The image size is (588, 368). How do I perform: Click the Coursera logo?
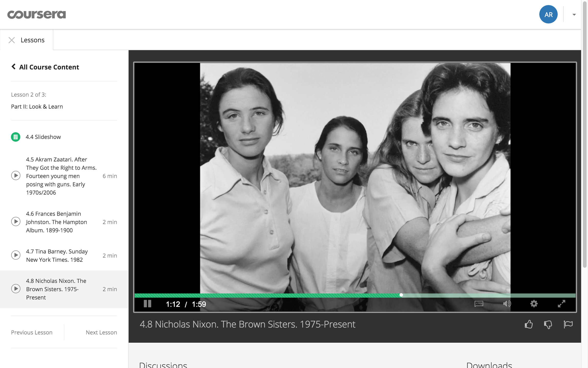36,15
